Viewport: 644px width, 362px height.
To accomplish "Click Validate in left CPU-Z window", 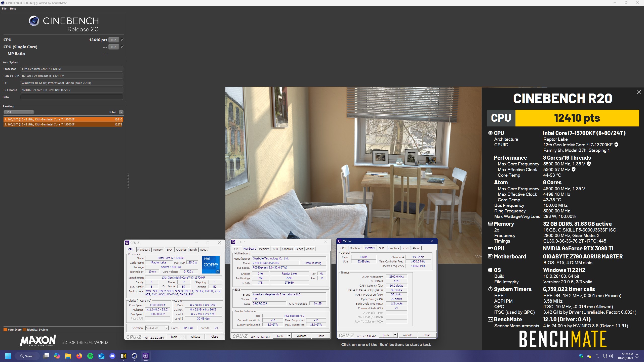I will [195, 337].
